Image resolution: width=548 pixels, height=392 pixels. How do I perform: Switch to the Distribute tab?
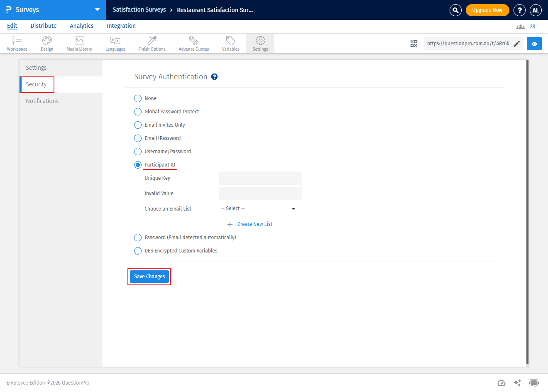[44, 26]
